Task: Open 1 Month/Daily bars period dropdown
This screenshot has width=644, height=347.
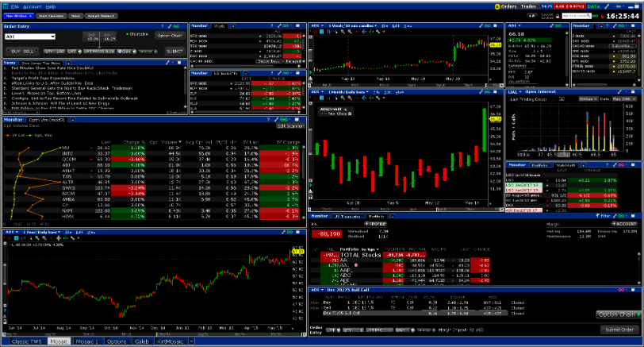Action: [348, 92]
